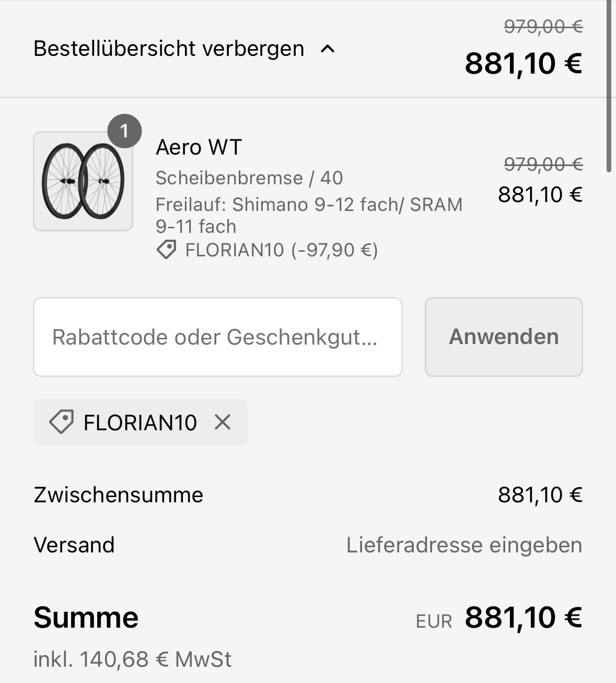
Task: Click the Zwischensumme amount 881,10 €
Action: (x=540, y=495)
